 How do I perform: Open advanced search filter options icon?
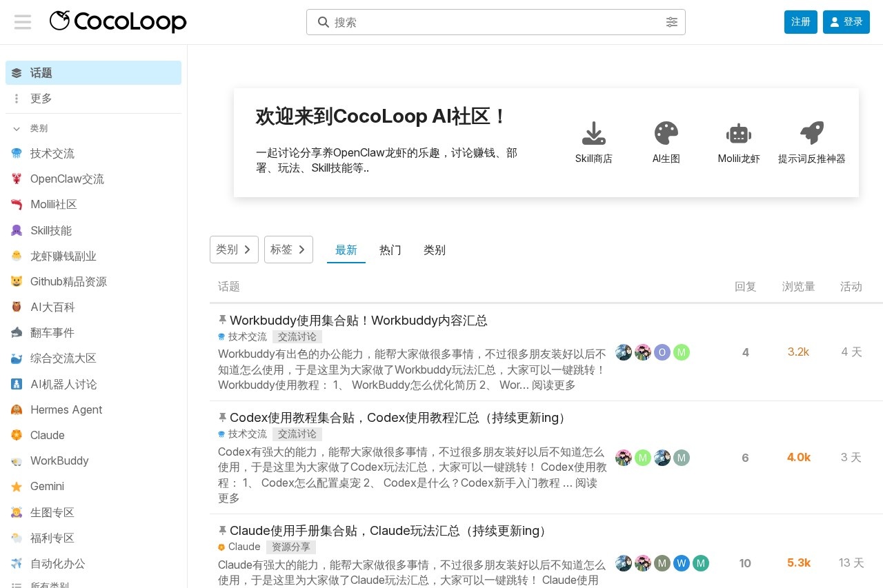point(672,22)
